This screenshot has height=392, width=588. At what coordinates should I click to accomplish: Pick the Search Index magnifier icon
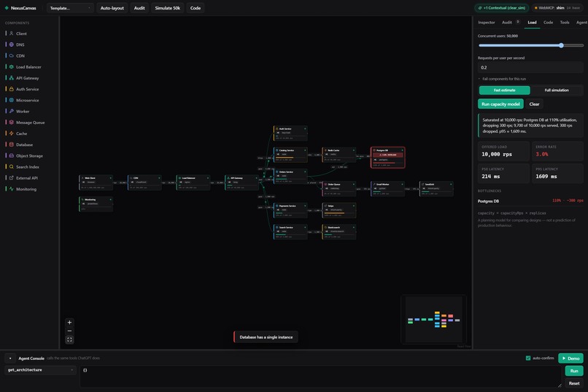point(12,166)
